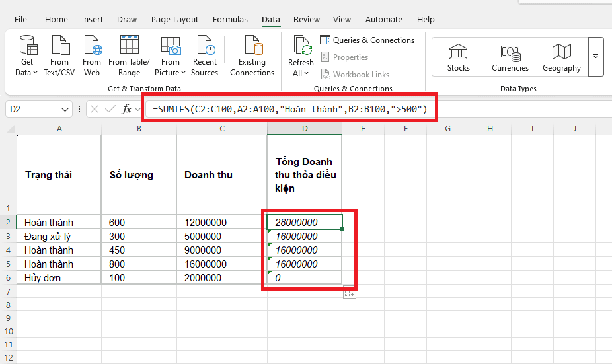Screen dimensions: 612x364
Task: Select row 7 header
Action: click(x=8, y=291)
